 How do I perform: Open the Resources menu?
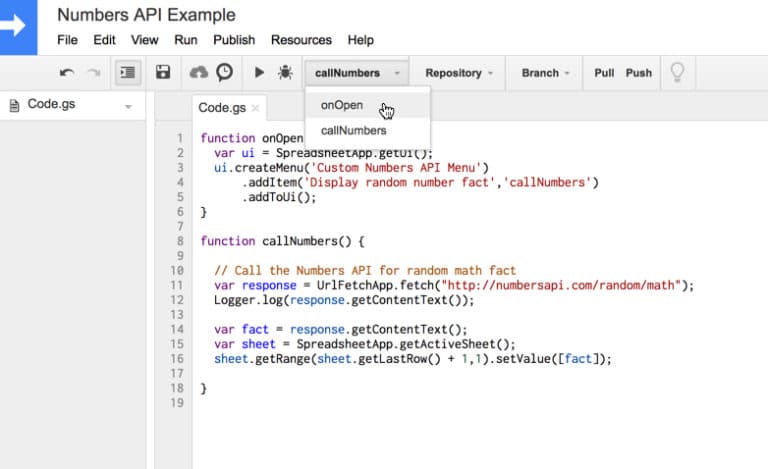pyautogui.click(x=301, y=40)
